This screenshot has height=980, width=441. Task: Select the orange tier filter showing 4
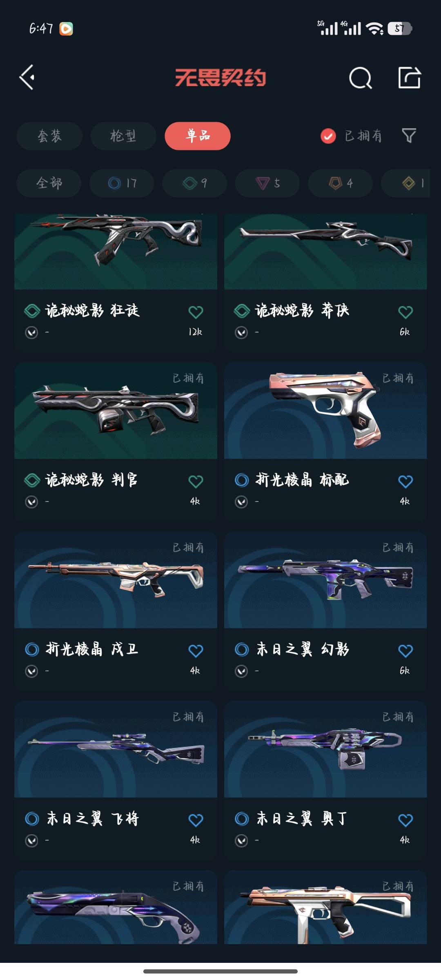click(x=340, y=183)
